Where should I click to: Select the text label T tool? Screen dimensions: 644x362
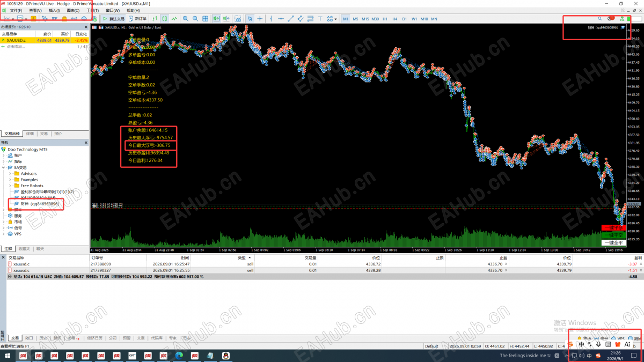click(320, 19)
